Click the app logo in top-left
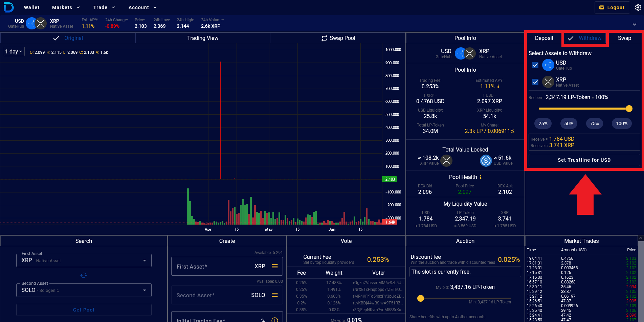Screen dimensions: 644x322 tap(8, 7)
